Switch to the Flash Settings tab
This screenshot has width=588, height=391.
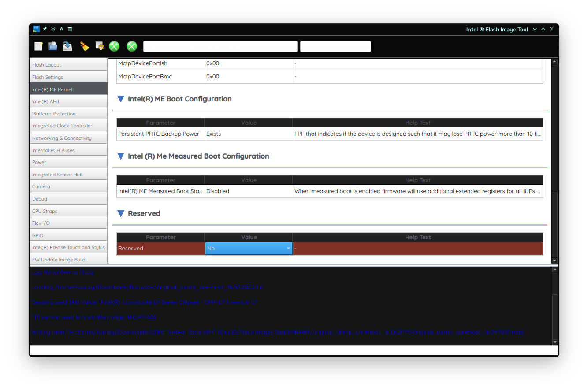point(68,77)
